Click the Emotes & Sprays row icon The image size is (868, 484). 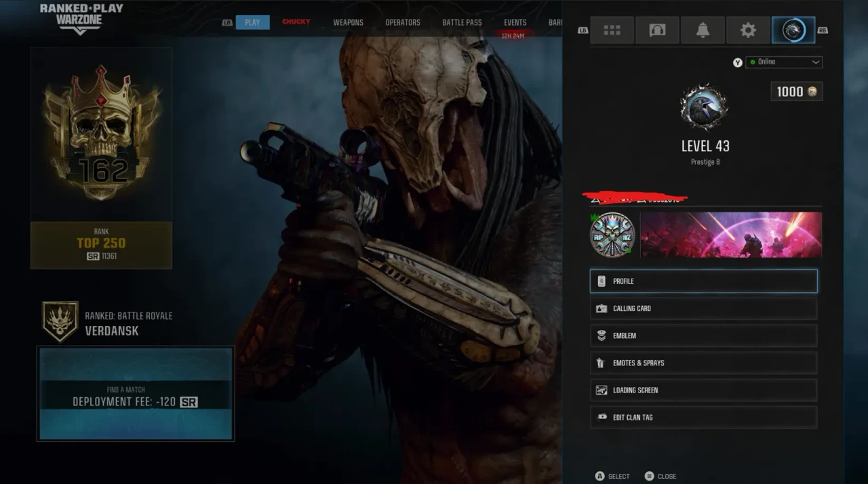[x=601, y=363]
